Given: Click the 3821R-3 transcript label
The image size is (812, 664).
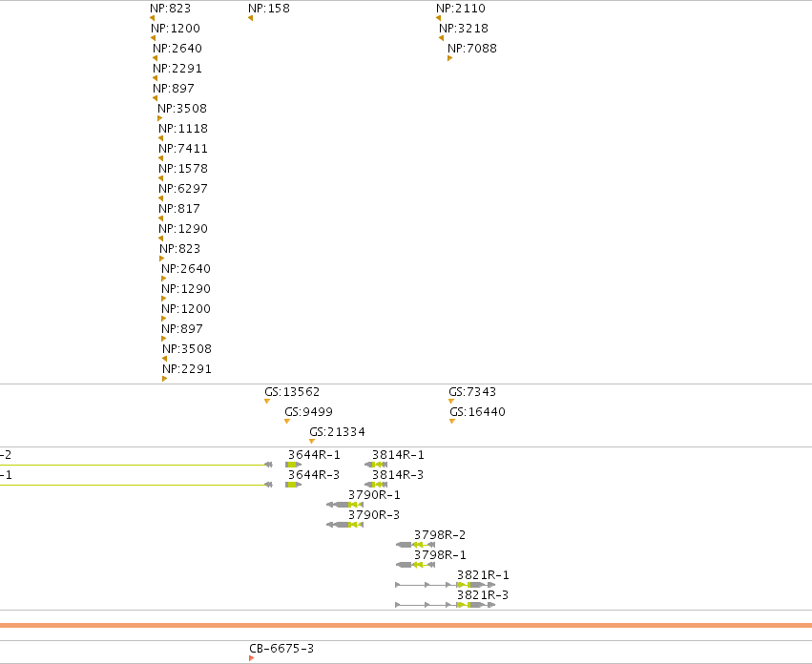Looking at the screenshot, I should pyautogui.click(x=483, y=595).
